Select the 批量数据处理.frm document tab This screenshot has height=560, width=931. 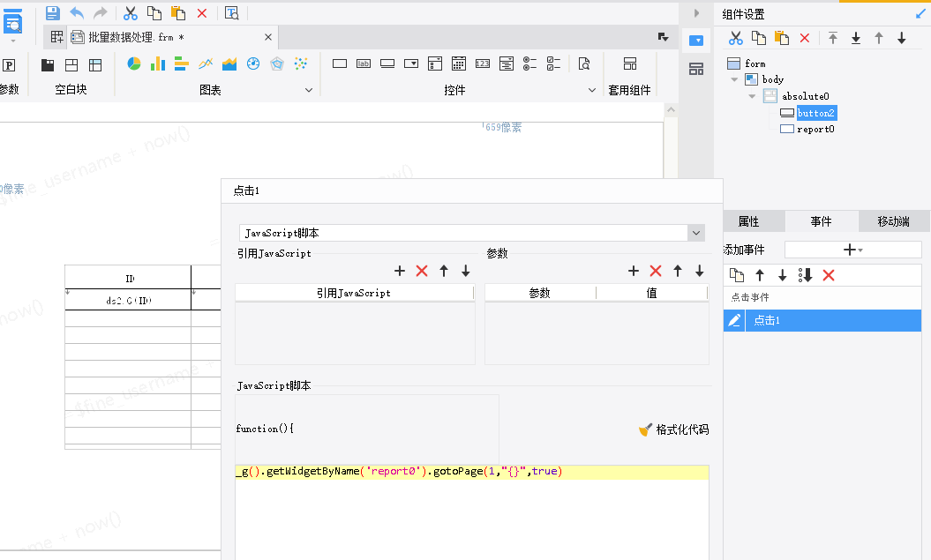point(136,37)
